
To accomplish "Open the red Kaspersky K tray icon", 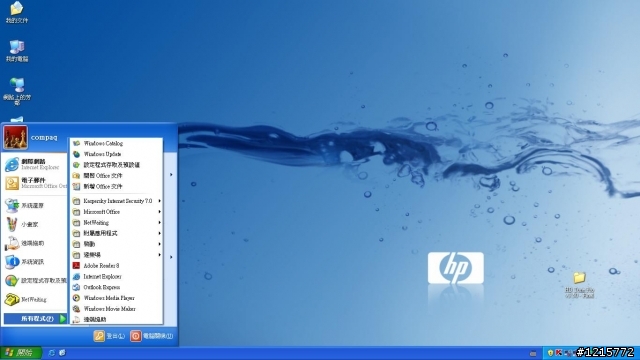I will pyautogui.click(x=558, y=353).
